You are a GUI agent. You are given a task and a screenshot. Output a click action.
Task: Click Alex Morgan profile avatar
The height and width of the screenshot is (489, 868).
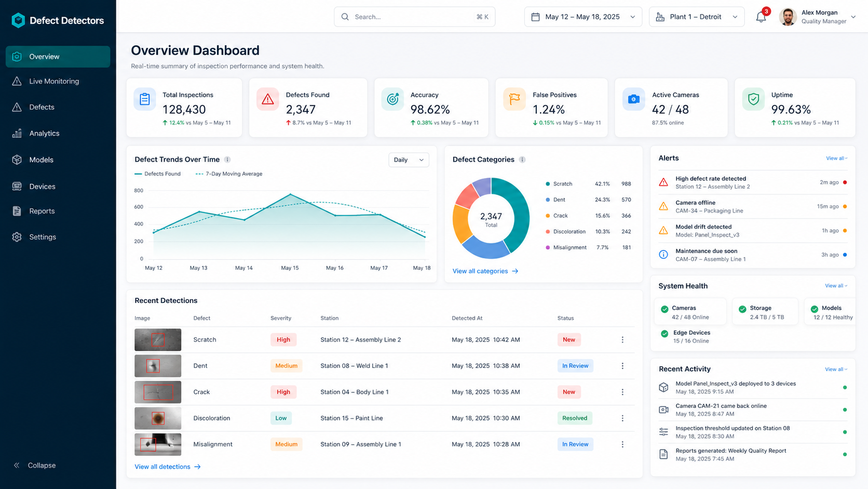tap(788, 17)
